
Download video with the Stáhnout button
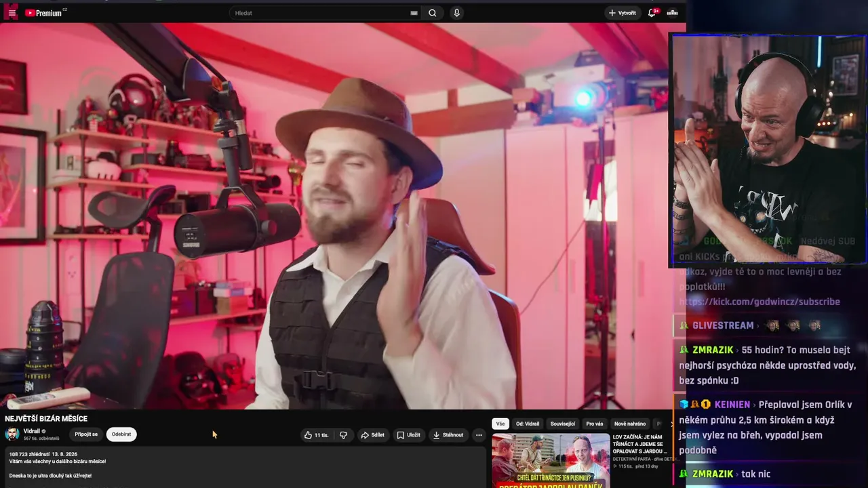449,435
